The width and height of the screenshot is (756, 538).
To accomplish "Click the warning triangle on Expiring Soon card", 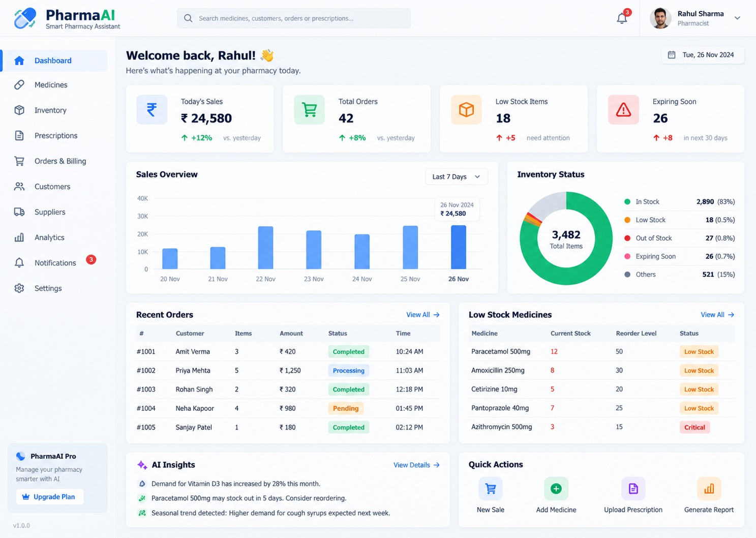I will 623,109.
